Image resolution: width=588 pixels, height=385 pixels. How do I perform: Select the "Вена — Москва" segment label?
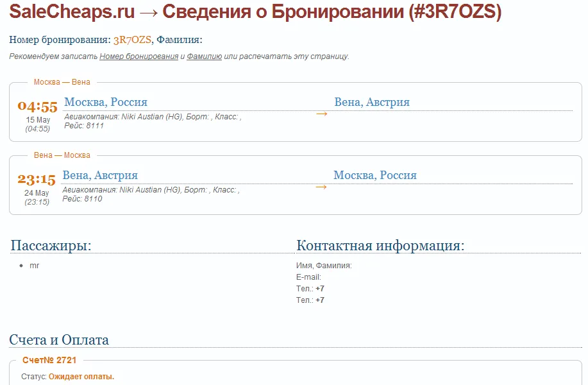pyautogui.click(x=60, y=155)
